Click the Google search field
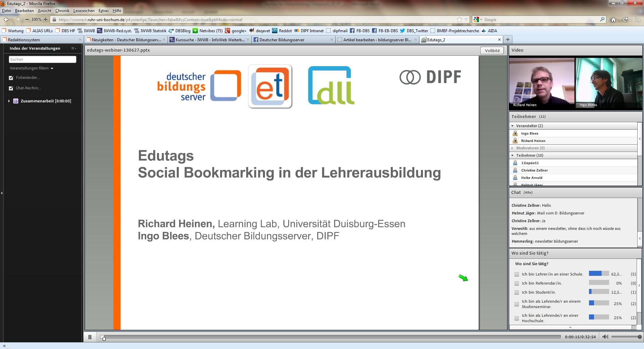644x349 pixels. 540,20
